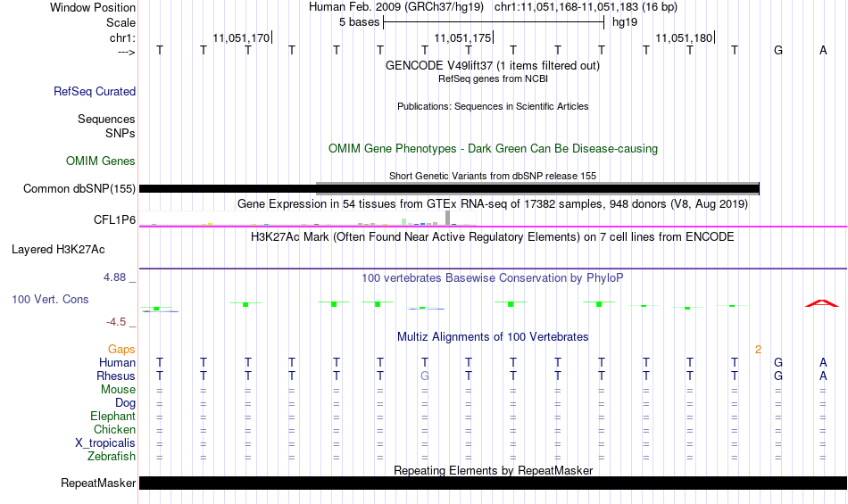Click the orange gap count 2

758,350
